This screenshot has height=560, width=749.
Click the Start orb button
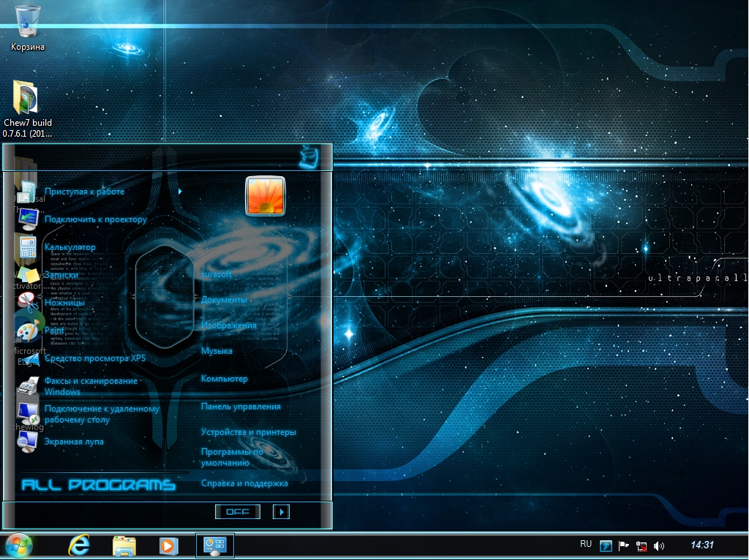pos(19,545)
